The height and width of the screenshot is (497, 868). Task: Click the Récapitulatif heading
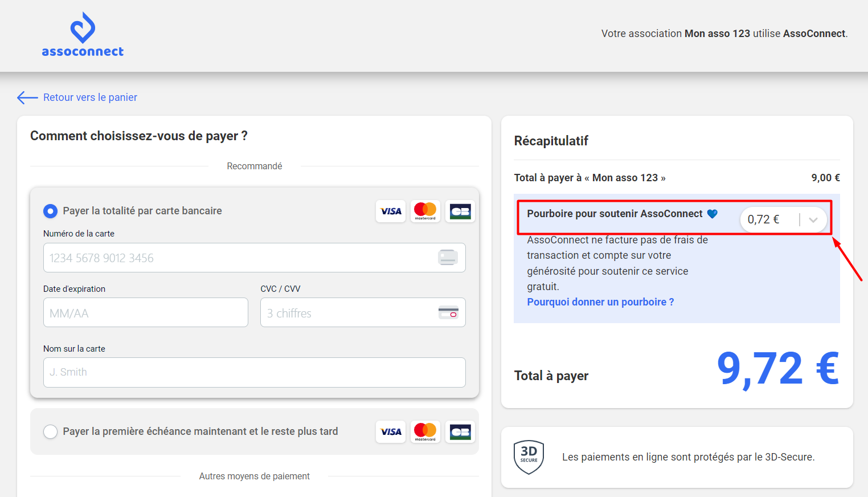point(551,141)
